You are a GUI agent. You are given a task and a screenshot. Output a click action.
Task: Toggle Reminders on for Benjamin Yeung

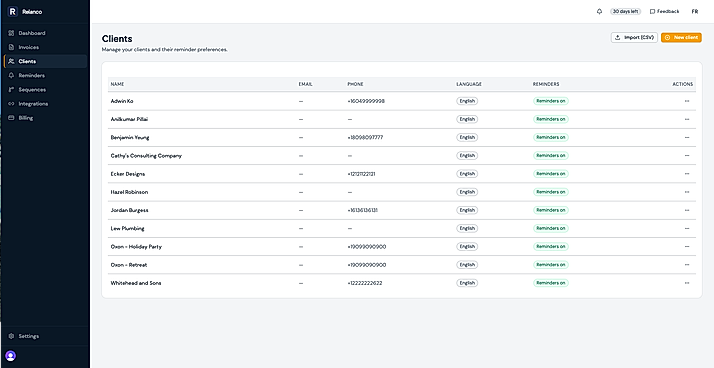[551, 138]
